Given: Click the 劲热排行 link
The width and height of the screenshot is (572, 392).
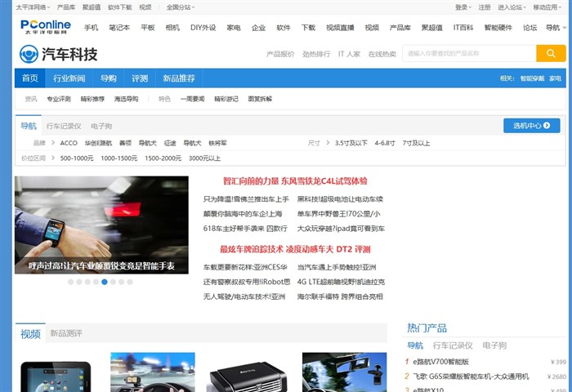Looking at the screenshot, I should (x=316, y=54).
